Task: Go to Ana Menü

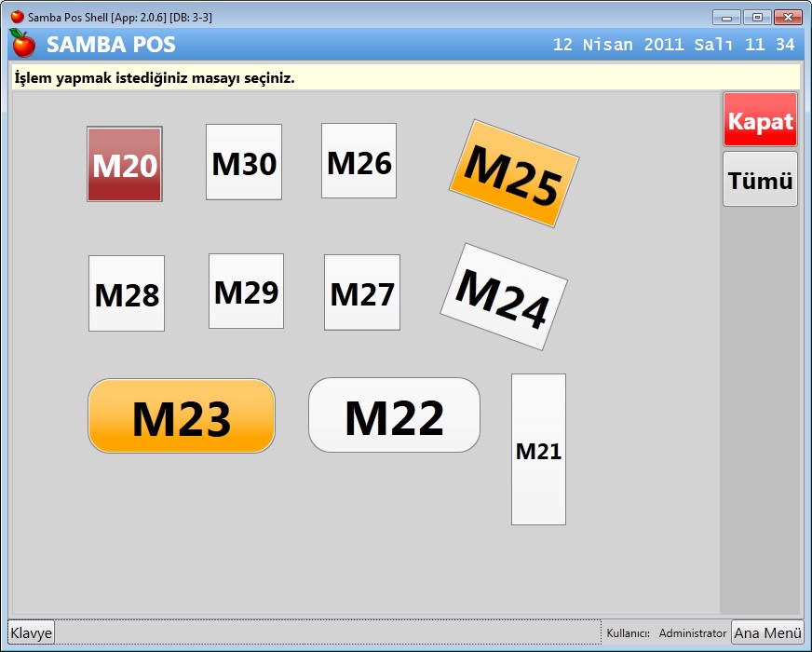Action: point(767,632)
